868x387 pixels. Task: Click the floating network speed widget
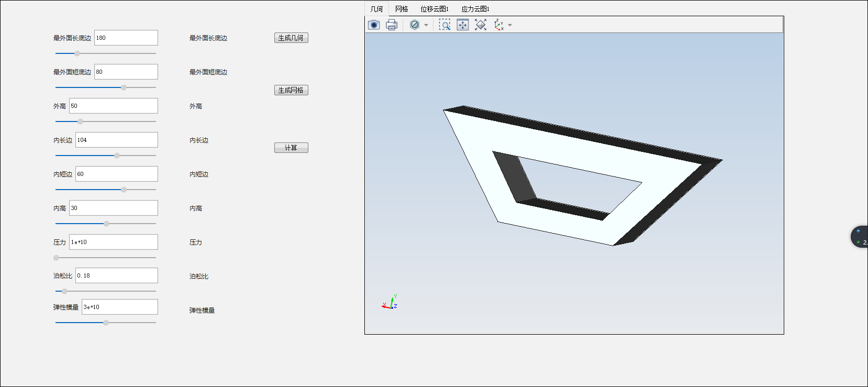point(859,237)
